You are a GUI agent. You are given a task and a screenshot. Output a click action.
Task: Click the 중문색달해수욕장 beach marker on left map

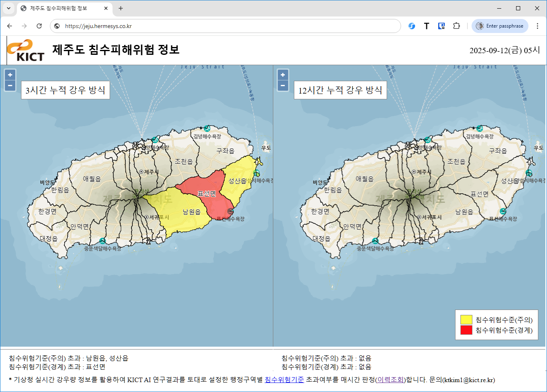tap(102, 241)
